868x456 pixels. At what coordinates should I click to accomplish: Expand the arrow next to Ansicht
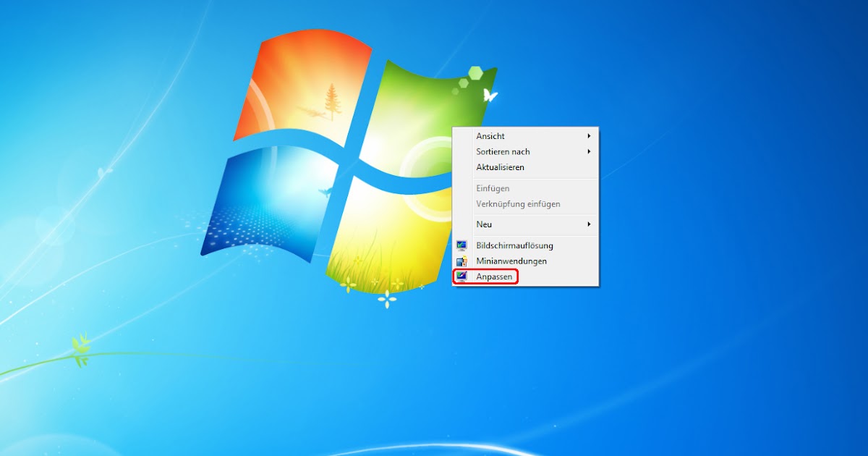pyautogui.click(x=589, y=136)
